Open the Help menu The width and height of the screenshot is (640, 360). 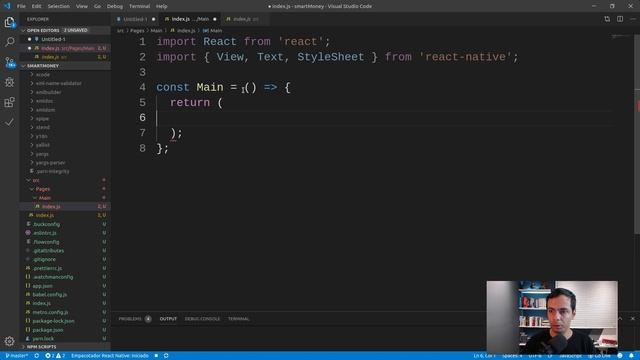coord(162,6)
